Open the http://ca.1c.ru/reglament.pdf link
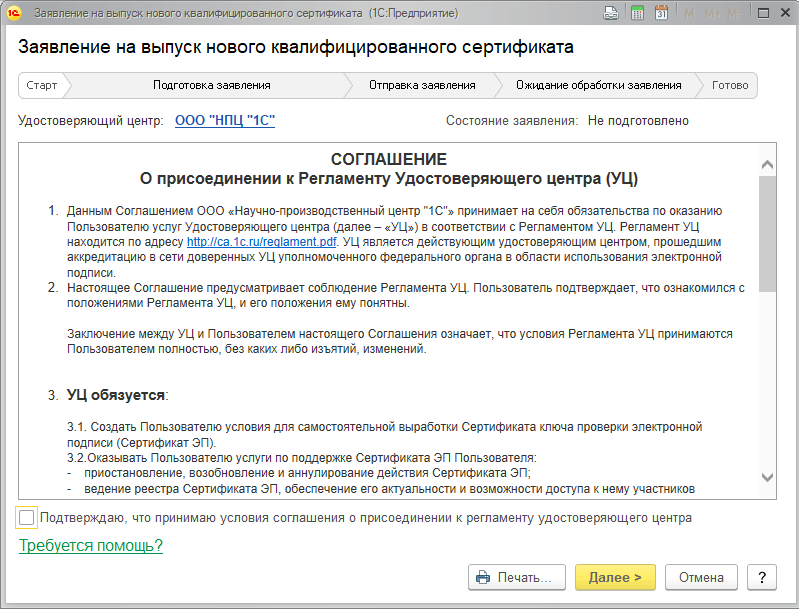Image resolution: width=799 pixels, height=610 pixels. (261, 242)
